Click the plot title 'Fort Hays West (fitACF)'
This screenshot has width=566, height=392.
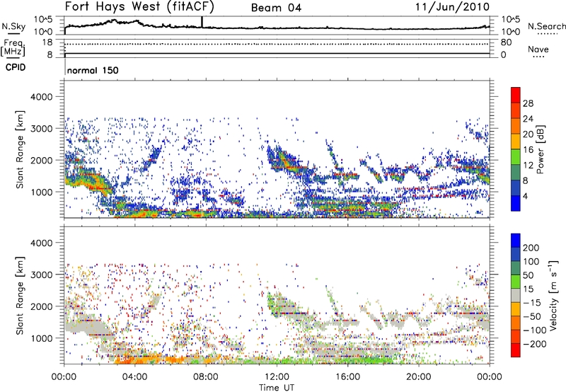coord(139,6)
